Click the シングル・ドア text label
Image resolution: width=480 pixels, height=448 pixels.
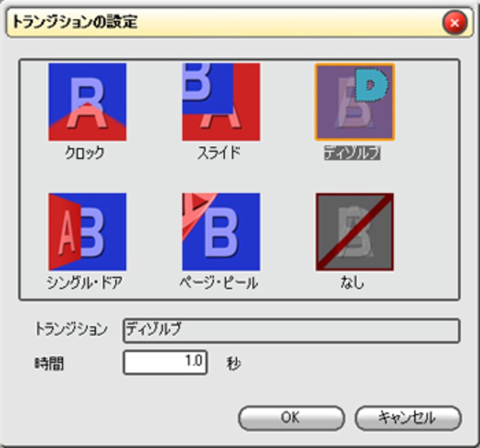click(85, 283)
